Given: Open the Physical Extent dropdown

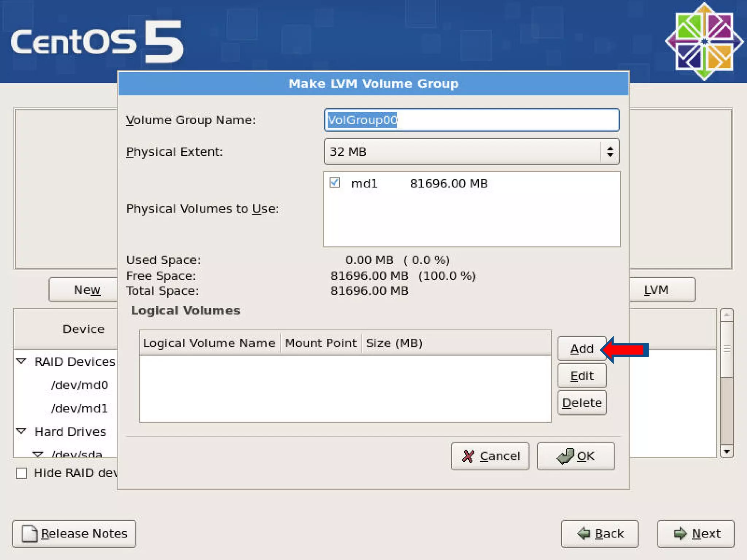Looking at the screenshot, I should pos(471,152).
